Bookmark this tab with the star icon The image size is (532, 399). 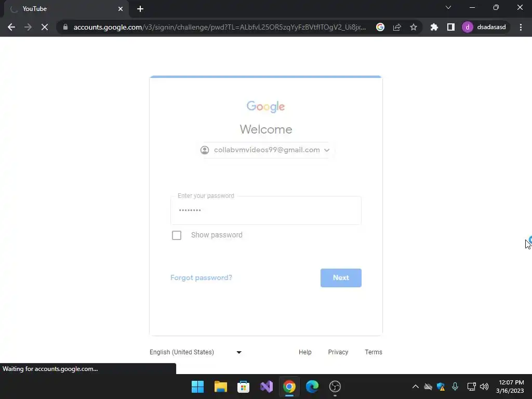coord(413,27)
